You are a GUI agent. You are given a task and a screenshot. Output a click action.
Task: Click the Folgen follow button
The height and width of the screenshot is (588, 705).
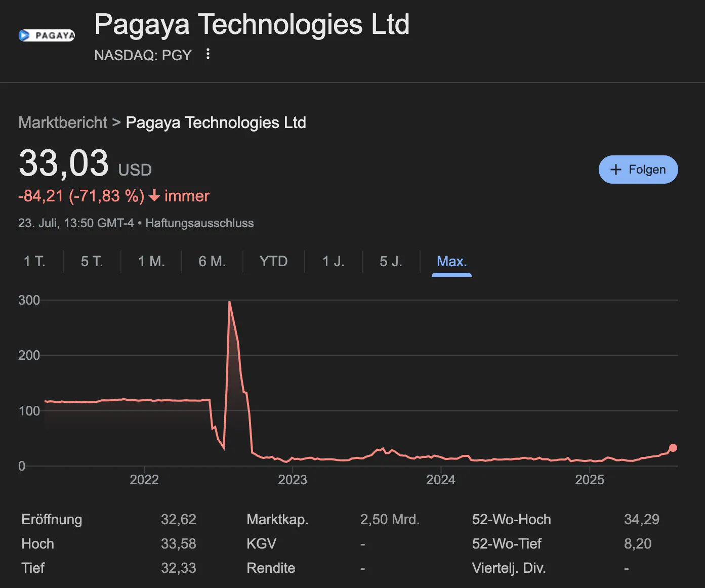coord(638,170)
